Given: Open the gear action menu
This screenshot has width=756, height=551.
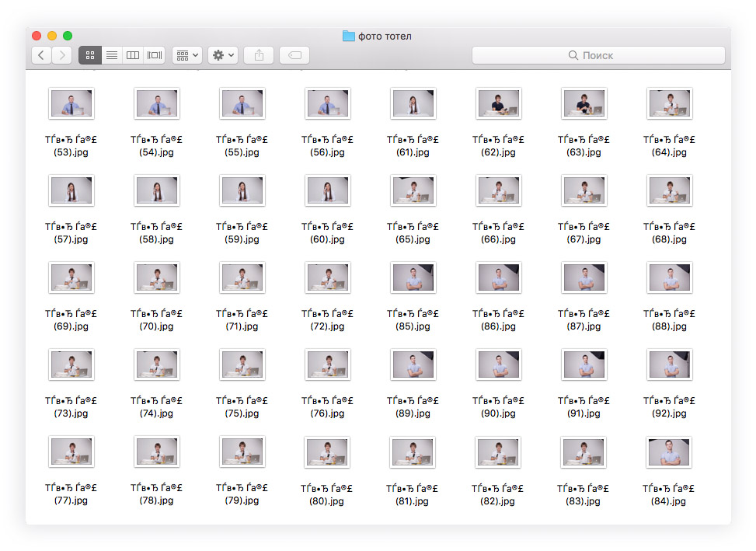Looking at the screenshot, I should click(x=223, y=55).
